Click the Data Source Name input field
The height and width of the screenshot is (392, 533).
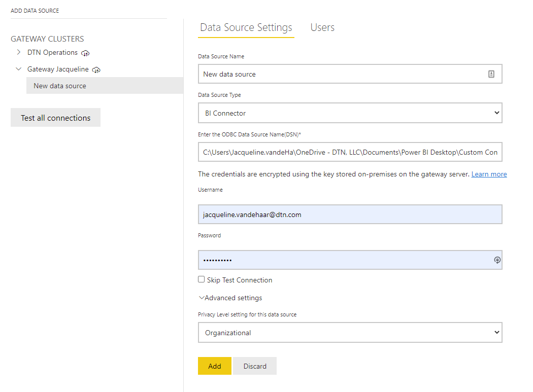coord(350,74)
